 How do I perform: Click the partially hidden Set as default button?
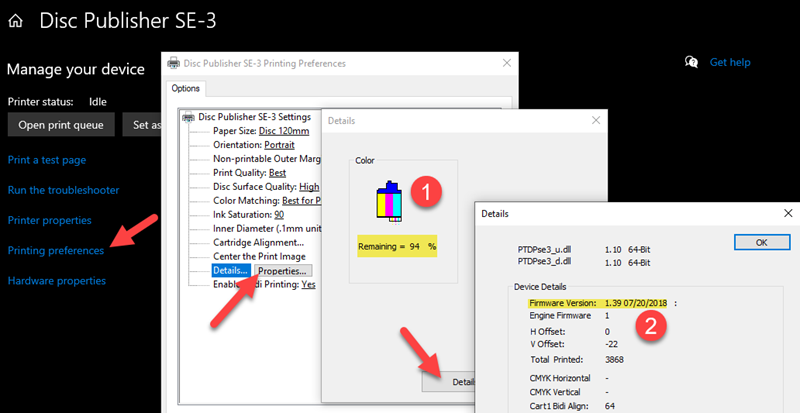(142, 125)
